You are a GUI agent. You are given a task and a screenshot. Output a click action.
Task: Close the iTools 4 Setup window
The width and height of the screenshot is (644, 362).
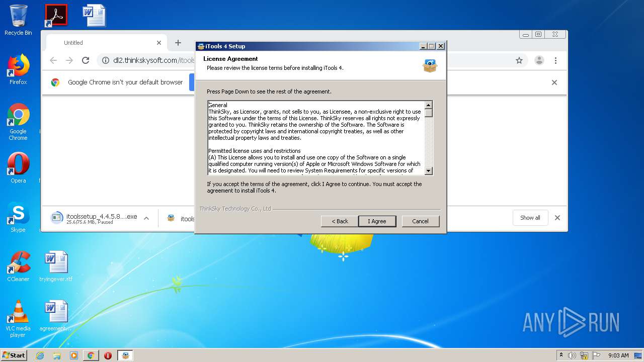click(441, 46)
